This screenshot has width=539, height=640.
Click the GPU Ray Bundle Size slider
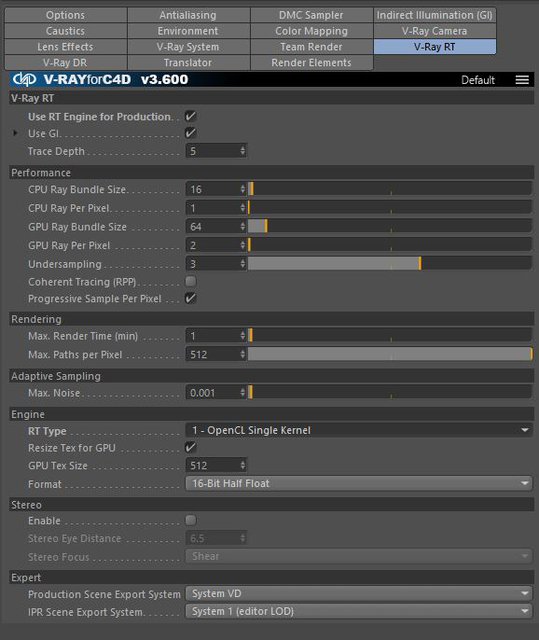(390, 227)
